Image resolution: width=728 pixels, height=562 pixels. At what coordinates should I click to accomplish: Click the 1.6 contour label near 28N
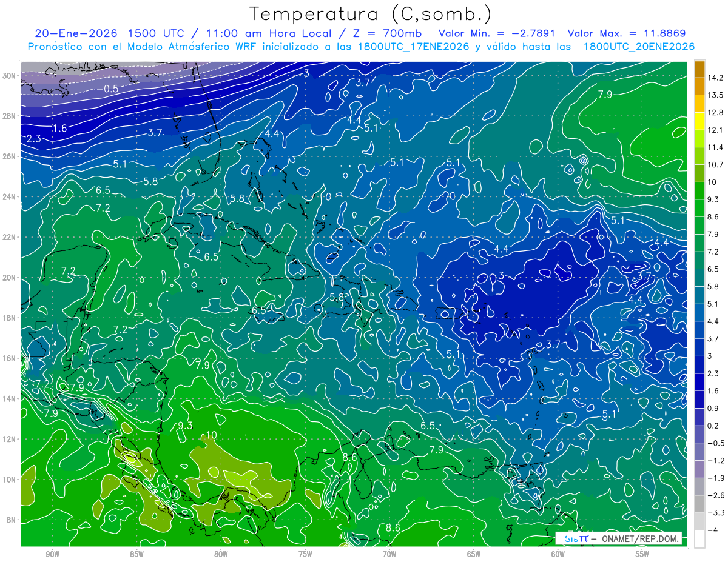pos(59,129)
